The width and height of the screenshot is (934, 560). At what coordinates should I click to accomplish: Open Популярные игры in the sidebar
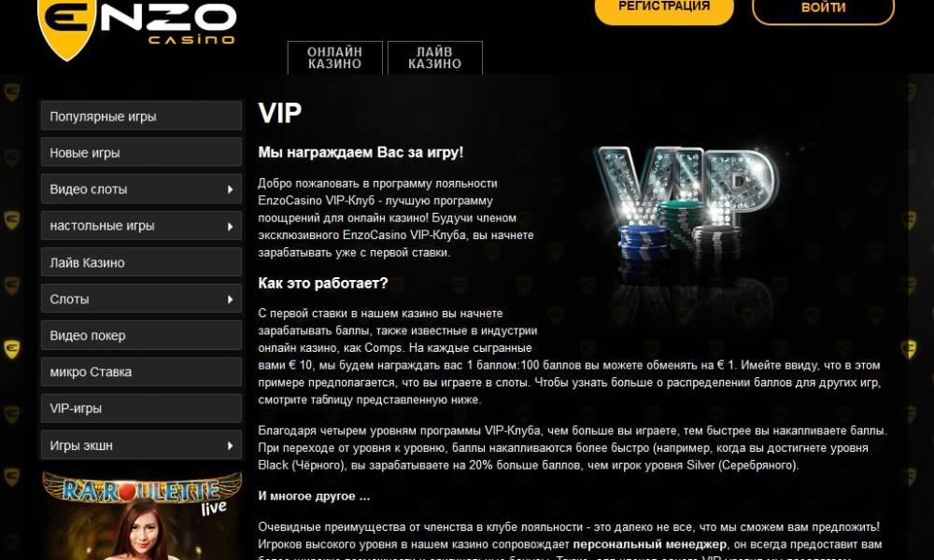point(141,116)
